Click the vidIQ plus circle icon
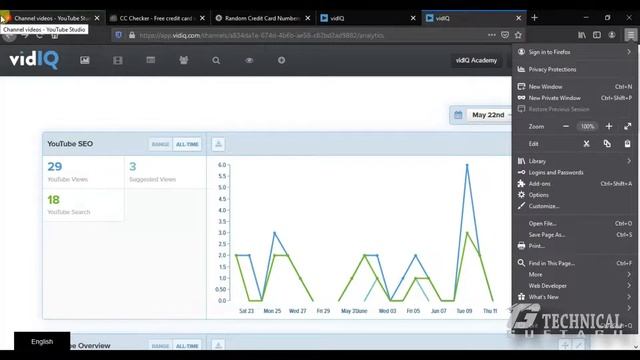Viewport: 640px width, 360px height. point(281,60)
